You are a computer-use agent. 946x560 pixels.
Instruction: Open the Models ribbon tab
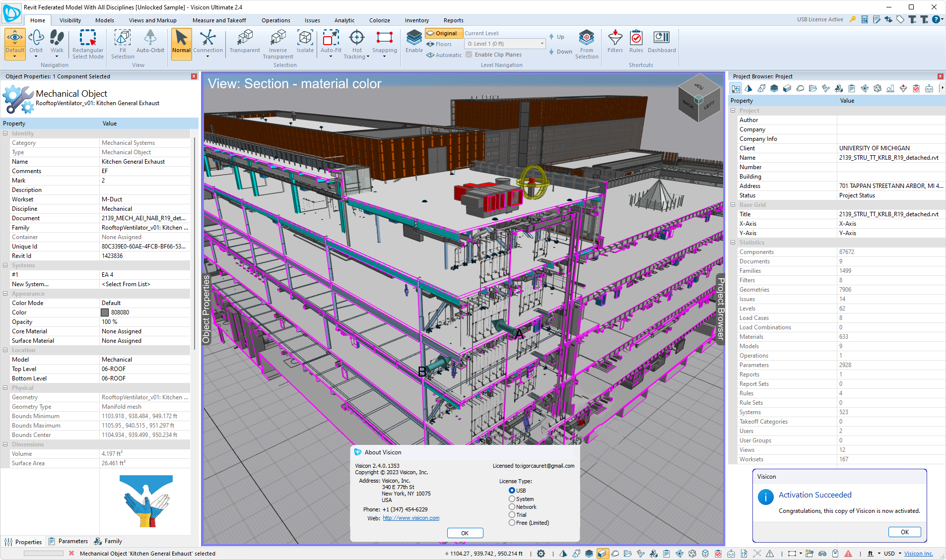105,20
